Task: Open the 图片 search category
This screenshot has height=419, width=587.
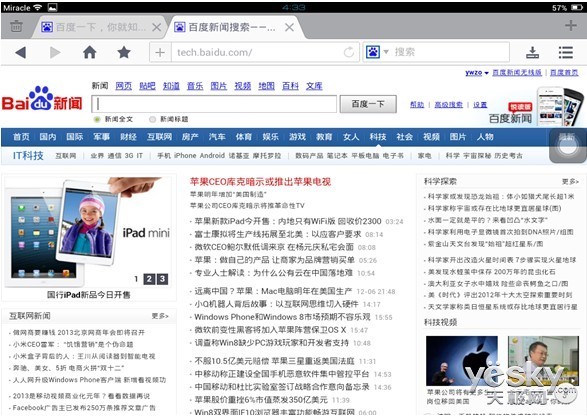Action: coord(219,86)
